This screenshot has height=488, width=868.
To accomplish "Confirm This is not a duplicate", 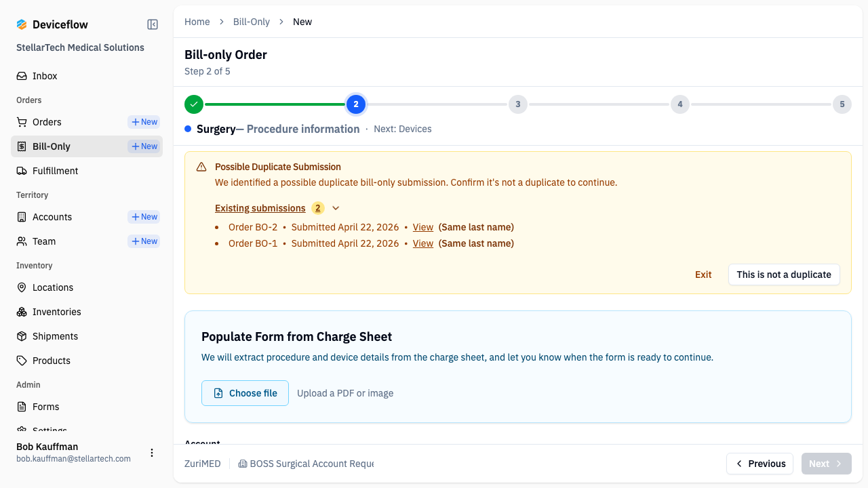I will pos(784,274).
